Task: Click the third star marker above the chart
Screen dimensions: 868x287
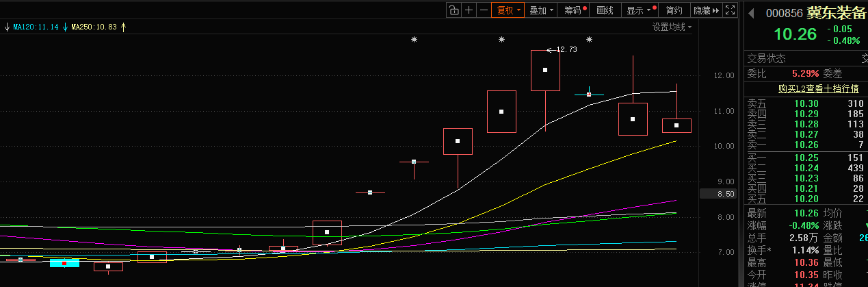Action: coord(589,40)
